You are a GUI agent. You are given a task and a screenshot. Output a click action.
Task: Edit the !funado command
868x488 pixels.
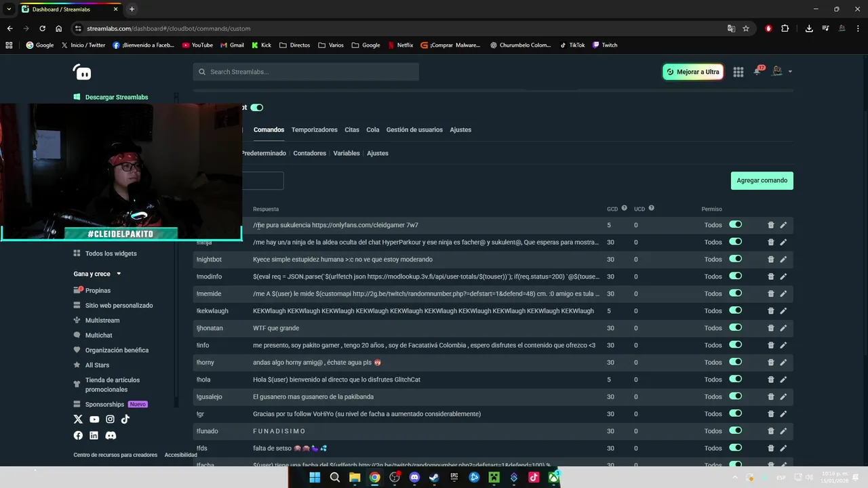[x=783, y=431]
